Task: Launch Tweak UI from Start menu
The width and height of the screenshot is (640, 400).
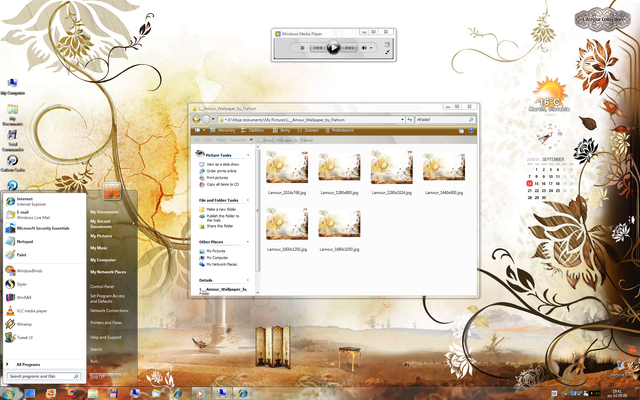Action: point(44,338)
